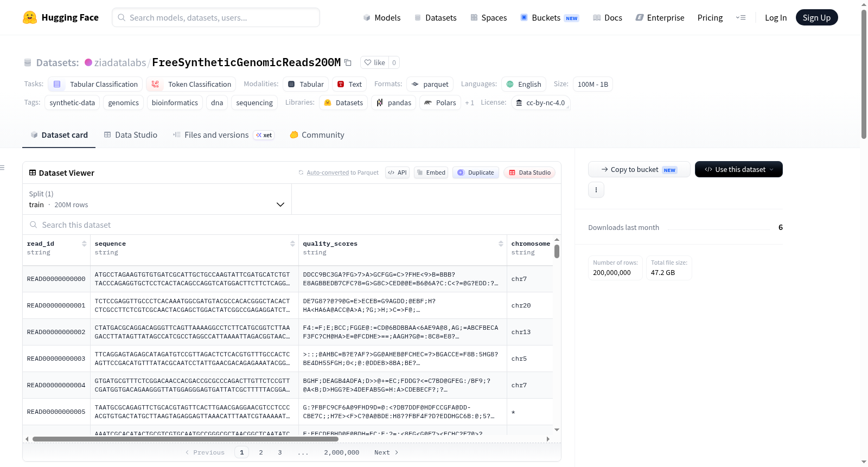Open the Datasets library tag
Screen dimensions: 868x467
[343, 103]
